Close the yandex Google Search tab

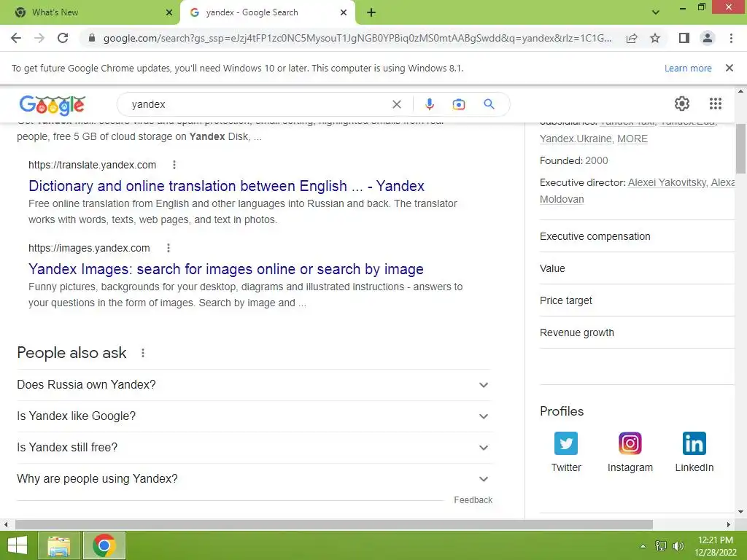(x=343, y=12)
